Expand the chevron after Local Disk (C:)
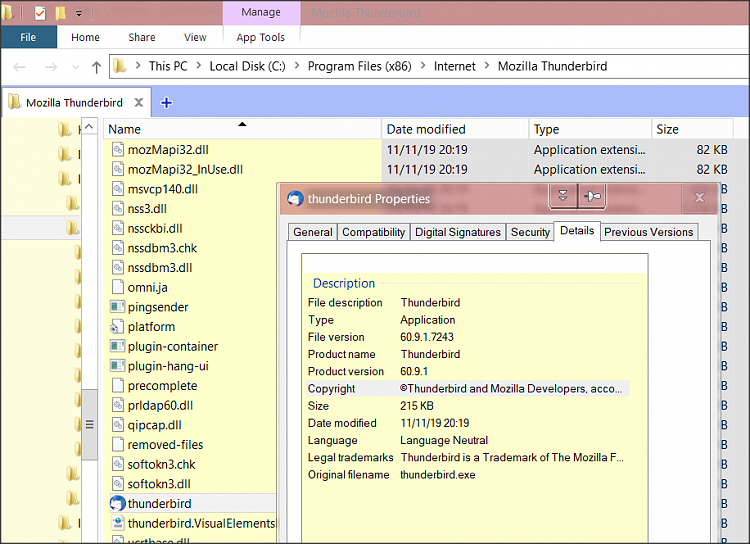This screenshot has width=750, height=544. 297,66
